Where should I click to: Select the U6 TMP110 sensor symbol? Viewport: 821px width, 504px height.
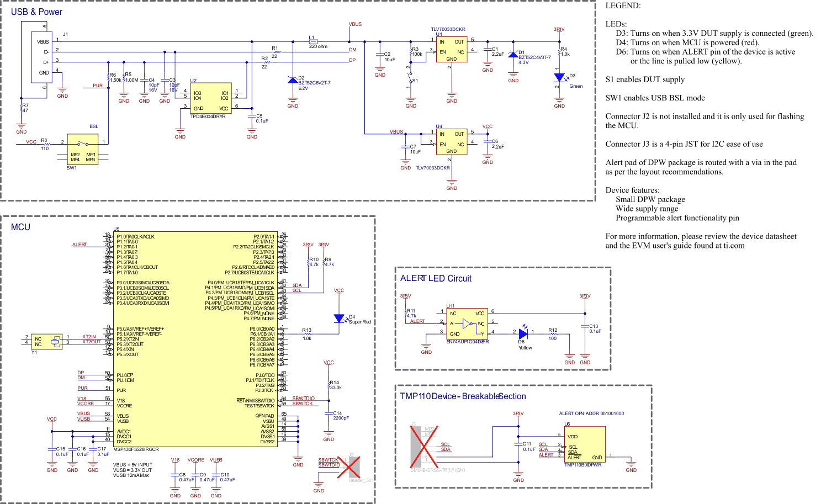coord(585,444)
